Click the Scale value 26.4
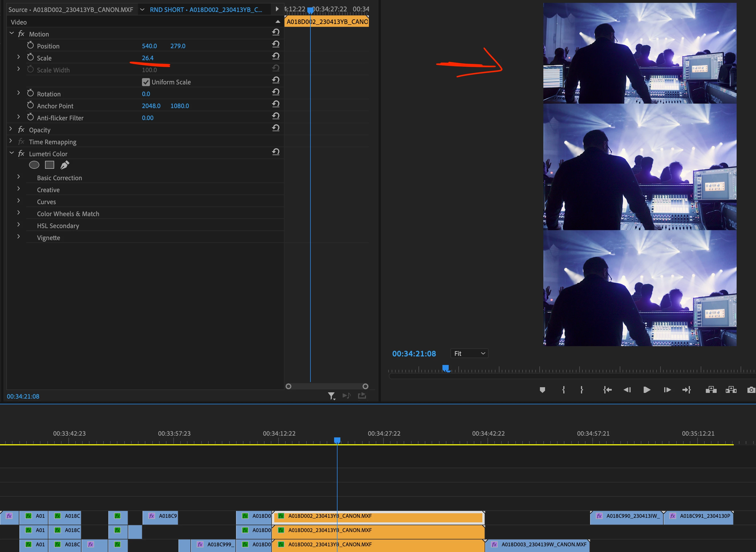Image resolution: width=756 pixels, height=552 pixels. 147,58
